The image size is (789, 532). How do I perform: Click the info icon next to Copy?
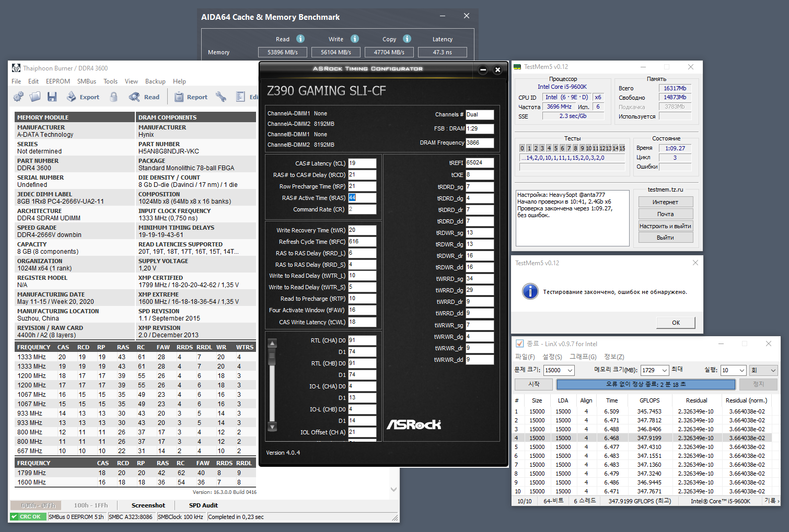click(407, 39)
